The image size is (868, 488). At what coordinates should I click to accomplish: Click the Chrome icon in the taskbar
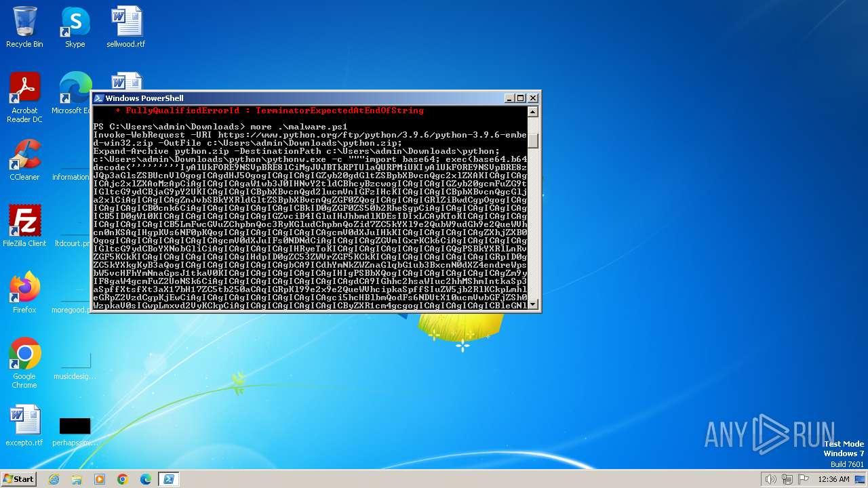(123, 479)
